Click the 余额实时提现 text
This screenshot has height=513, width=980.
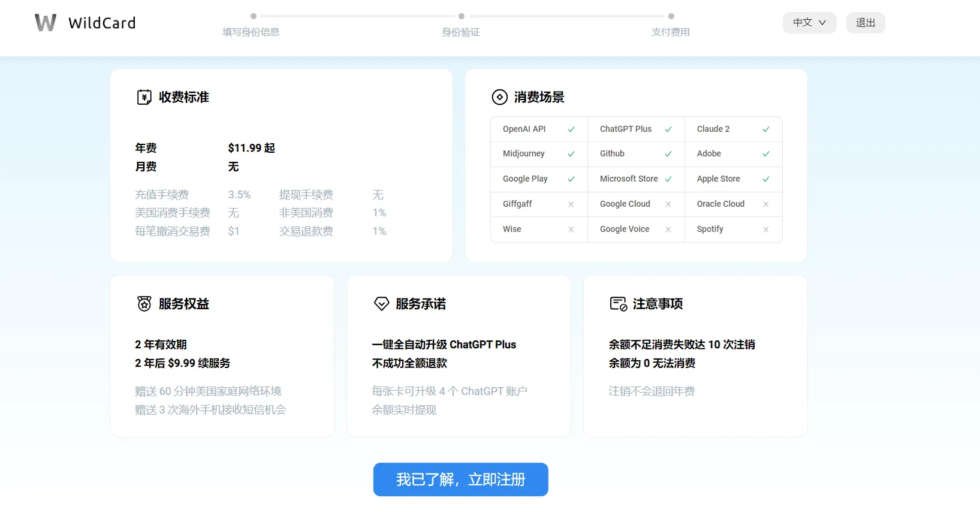[x=404, y=410]
